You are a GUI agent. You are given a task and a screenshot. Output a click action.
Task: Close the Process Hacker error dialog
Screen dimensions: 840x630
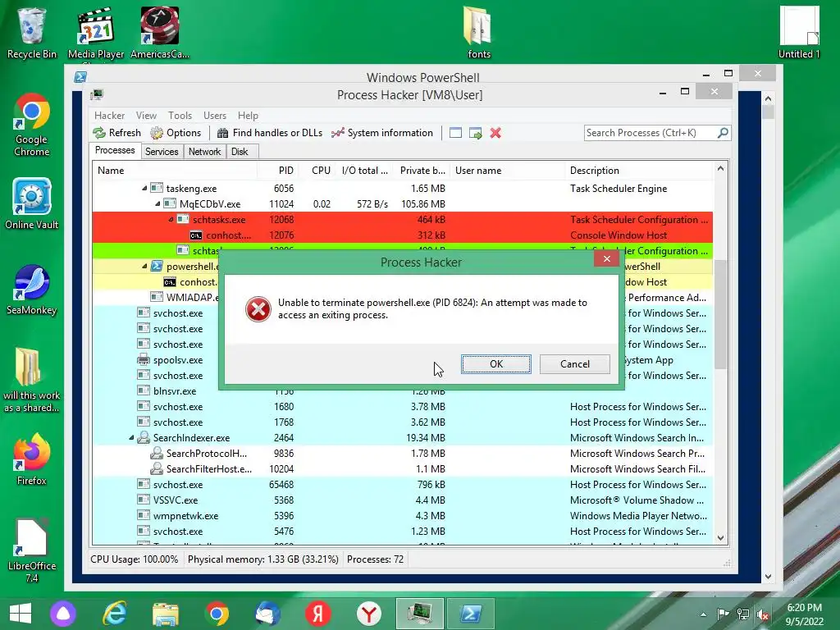(x=606, y=259)
